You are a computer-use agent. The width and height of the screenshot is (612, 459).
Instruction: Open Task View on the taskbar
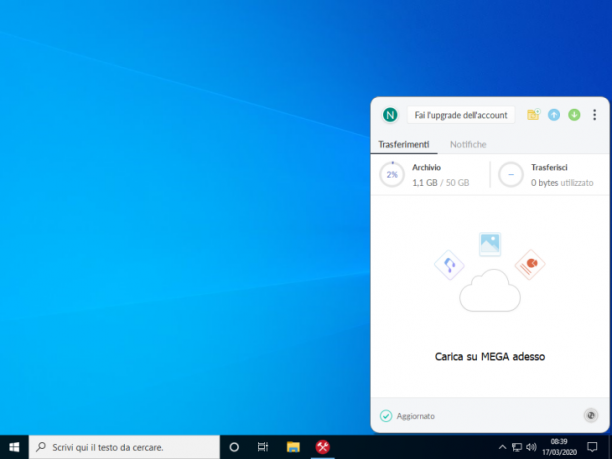263,447
